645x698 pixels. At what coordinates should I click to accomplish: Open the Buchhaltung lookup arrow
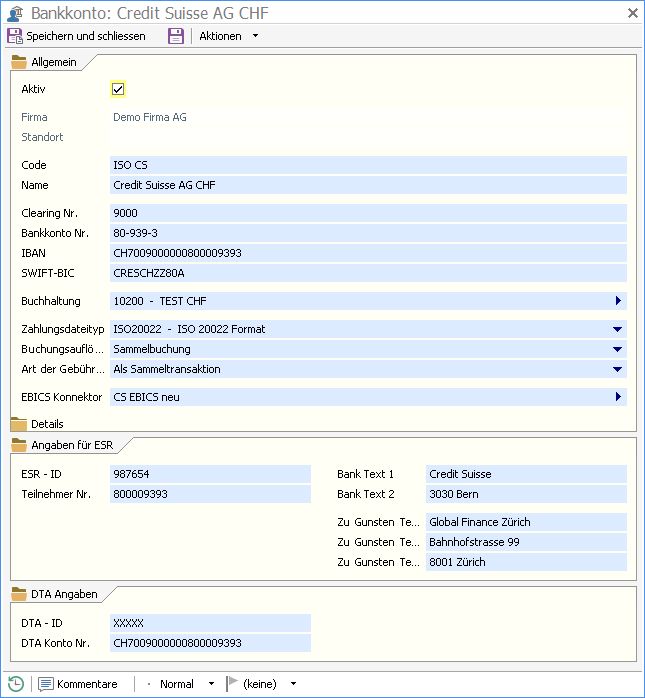click(x=618, y=301)
